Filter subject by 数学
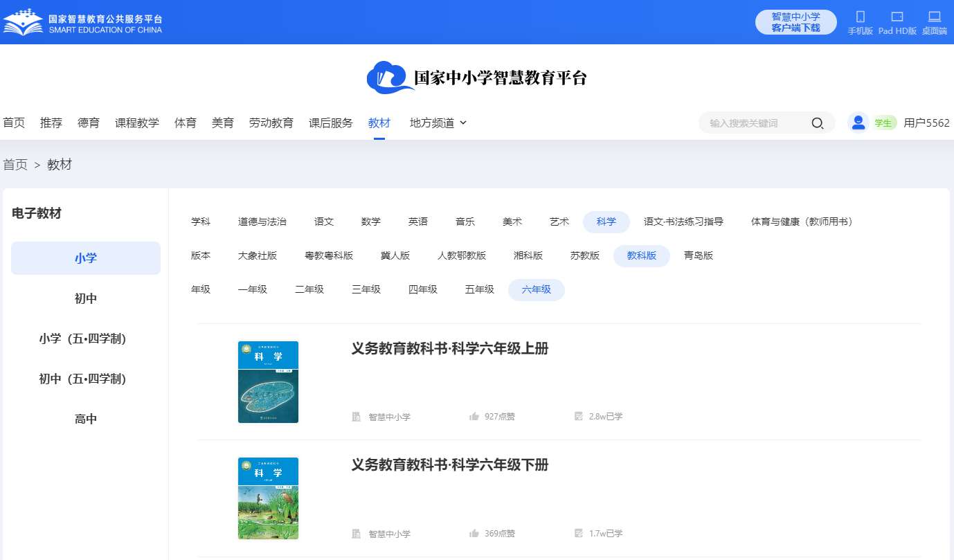 coord(371,222)
